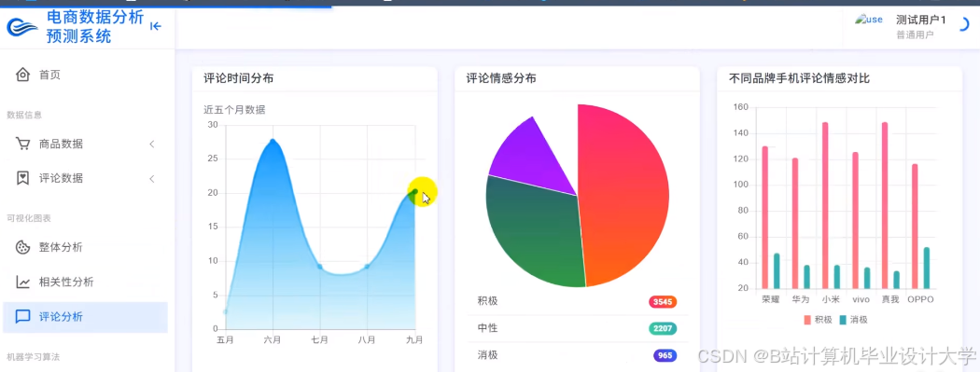Click the blue wave logo icon
980x372 pixels.
[22, 27]
